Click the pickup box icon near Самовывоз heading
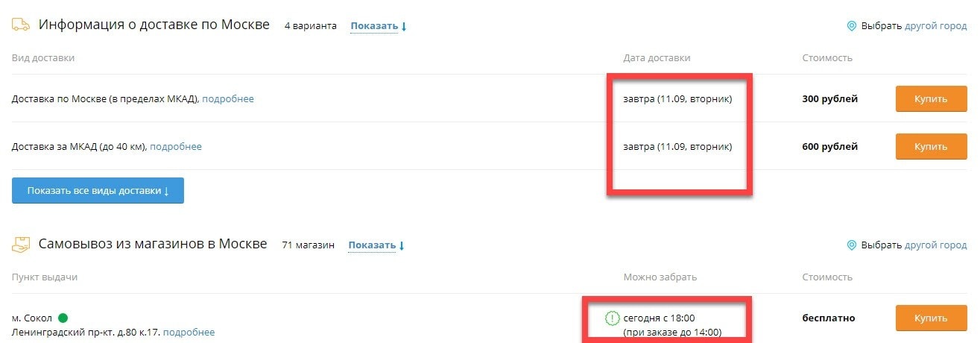This screenshot has height=343, width=980. coord(21,244)
